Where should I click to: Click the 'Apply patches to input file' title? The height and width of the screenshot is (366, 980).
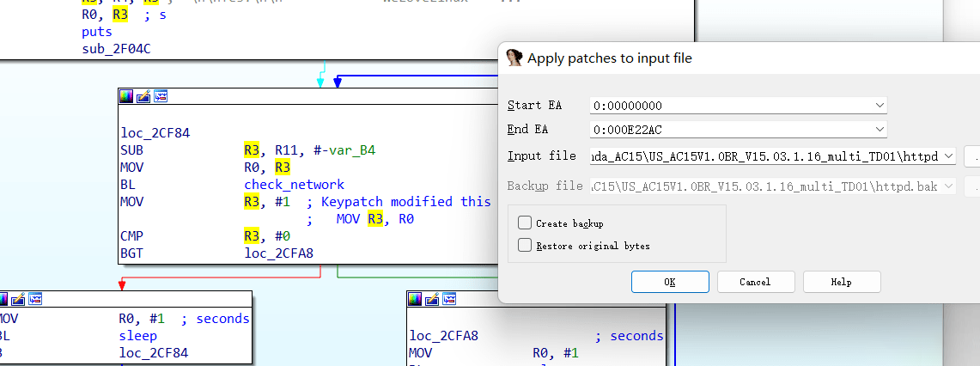609,58
